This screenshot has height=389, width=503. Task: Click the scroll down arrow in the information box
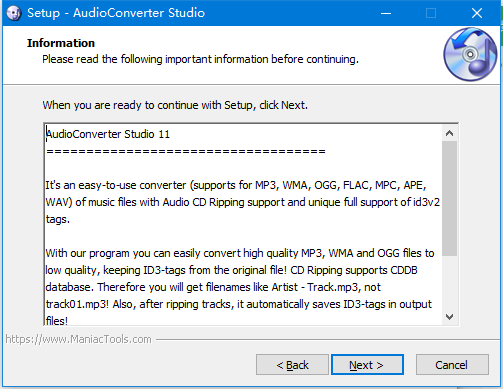click(449, 317)
